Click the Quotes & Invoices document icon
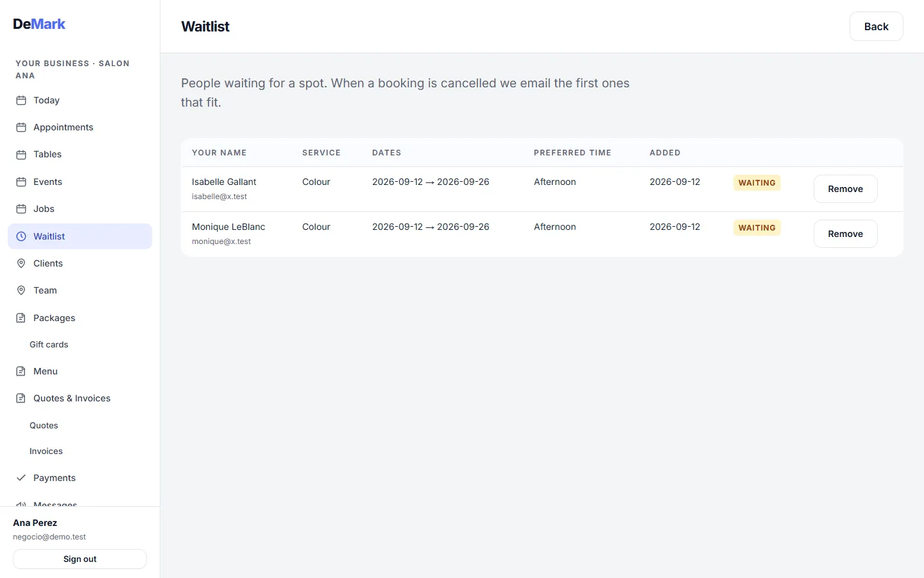 (x=21, y=398)
